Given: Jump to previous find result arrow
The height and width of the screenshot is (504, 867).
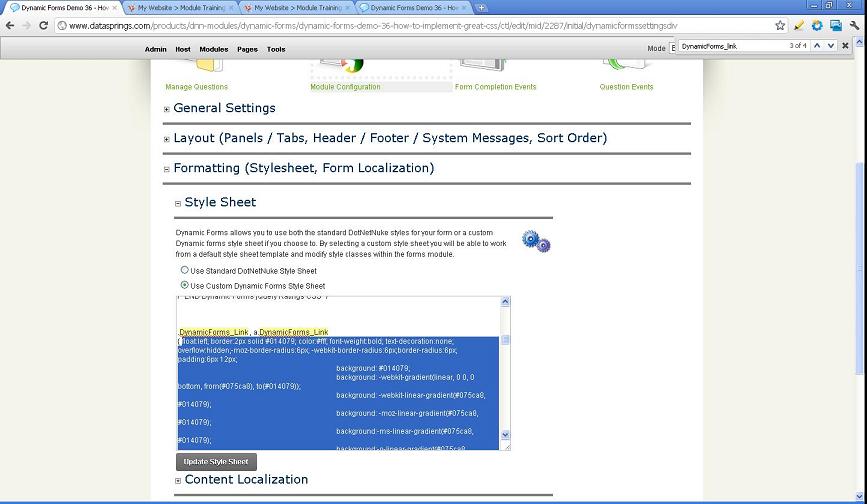Looking at the screenshot, I should click(817, 46).
